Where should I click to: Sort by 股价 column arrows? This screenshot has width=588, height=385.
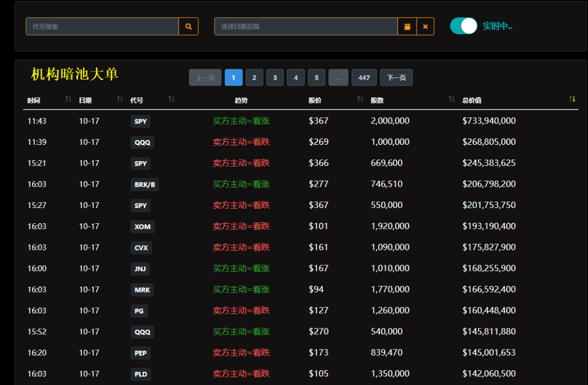[x=360, y=99]
